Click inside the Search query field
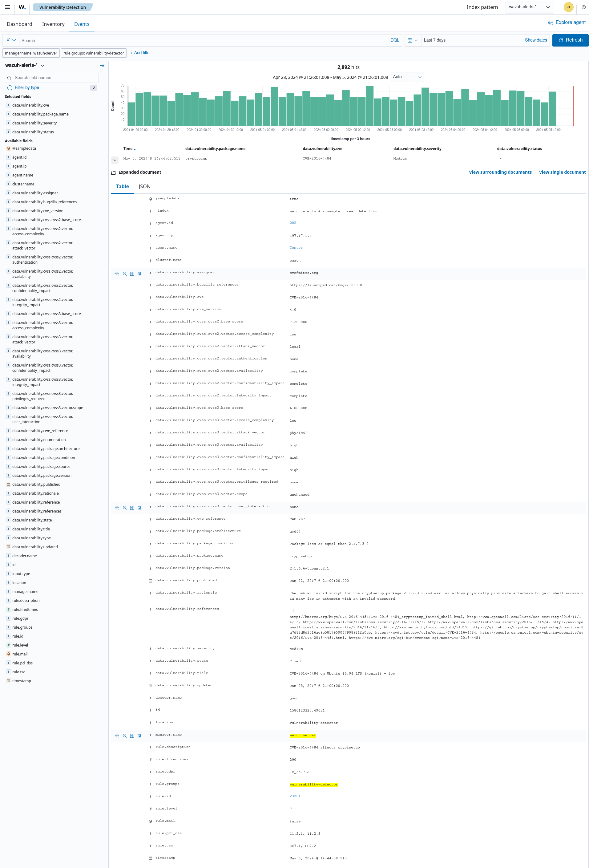 click(x=149, y=40)
